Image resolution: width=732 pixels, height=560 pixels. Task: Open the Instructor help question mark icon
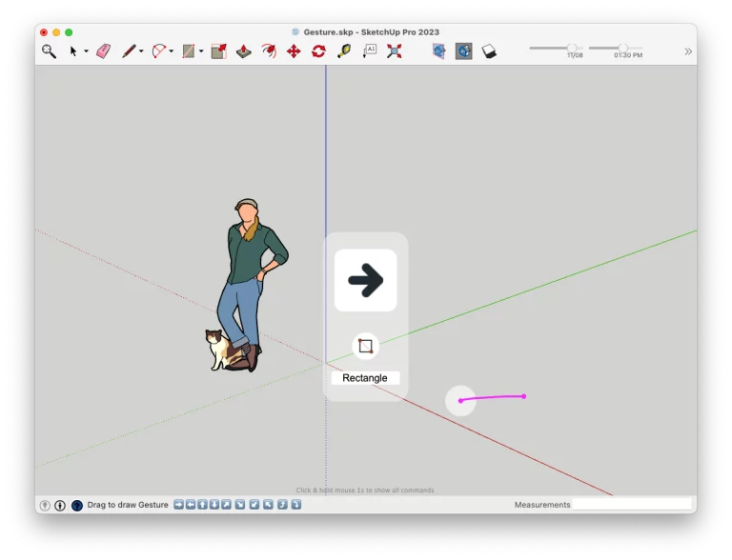(77, 505)
